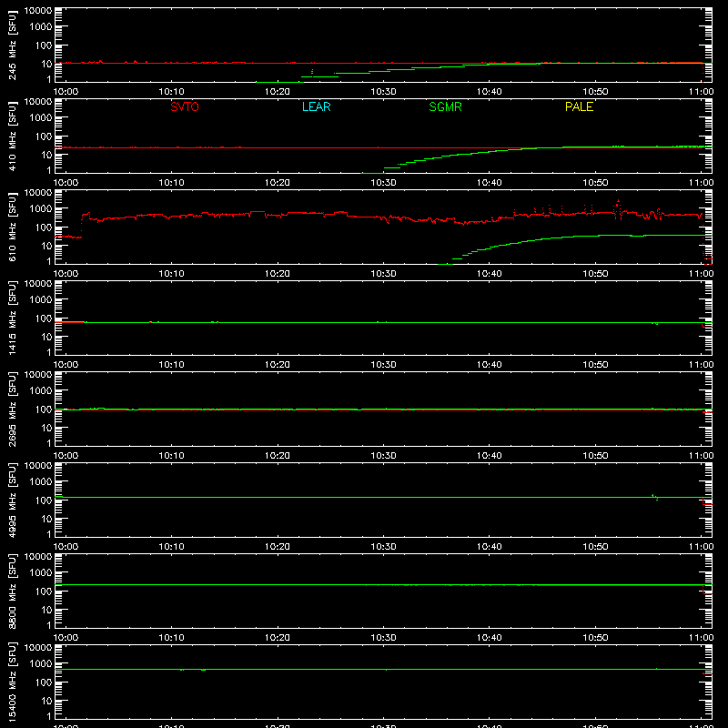Screen dimensions: 728x728
Task: Click the 1000 y-axis value of the 245 MHz plot
Action: tap(41, 27)
